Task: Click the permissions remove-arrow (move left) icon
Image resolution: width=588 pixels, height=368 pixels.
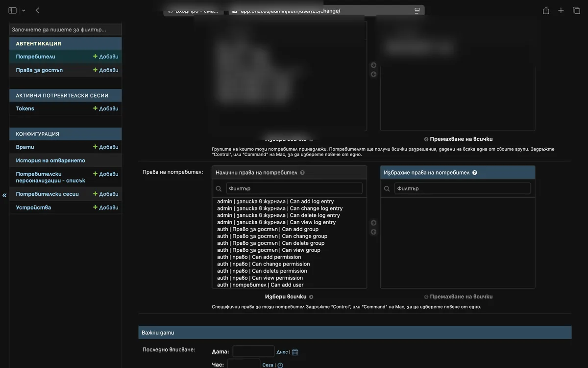Action: click(373, 232)
